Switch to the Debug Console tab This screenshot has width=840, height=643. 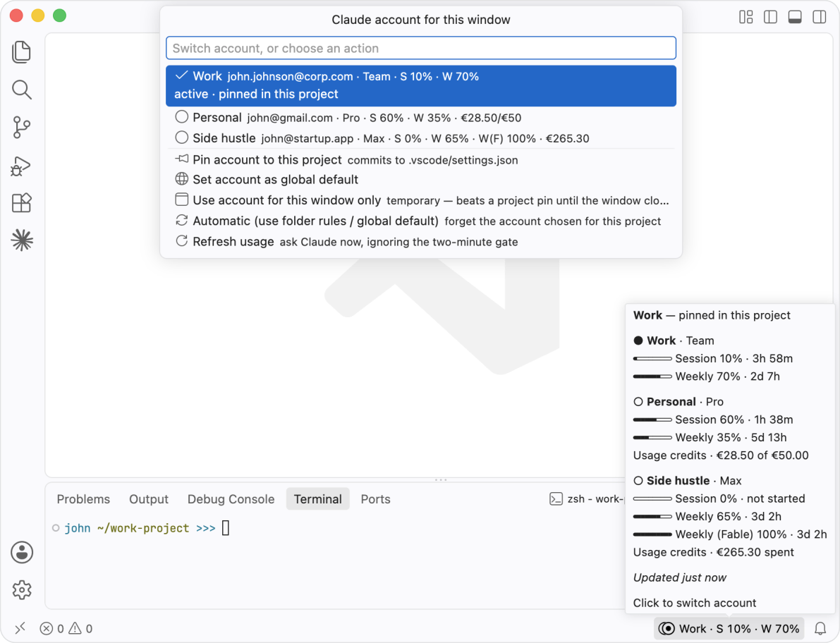(231, 499)
